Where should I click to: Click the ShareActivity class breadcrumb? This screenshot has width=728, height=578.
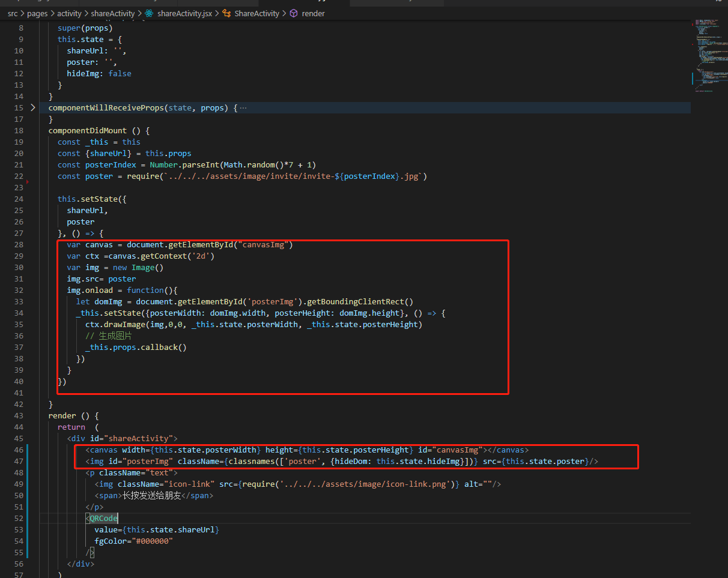pyautogui.click(x=256, y=13)
